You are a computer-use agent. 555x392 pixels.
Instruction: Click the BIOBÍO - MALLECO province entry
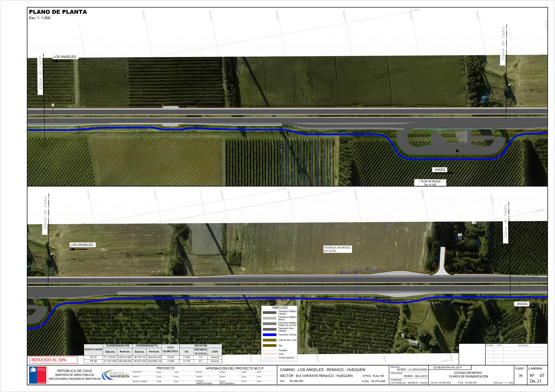[x=416, y=376]
